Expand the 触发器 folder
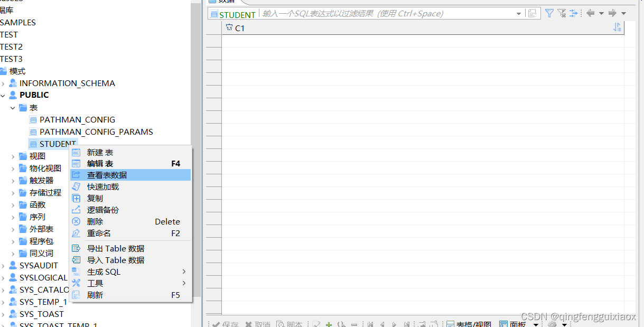644x327 pixels. [13, 181]
